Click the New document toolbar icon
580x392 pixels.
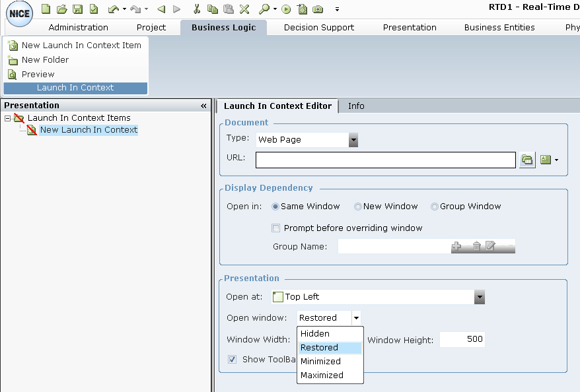pyautogui.click(x=46, y=9)
